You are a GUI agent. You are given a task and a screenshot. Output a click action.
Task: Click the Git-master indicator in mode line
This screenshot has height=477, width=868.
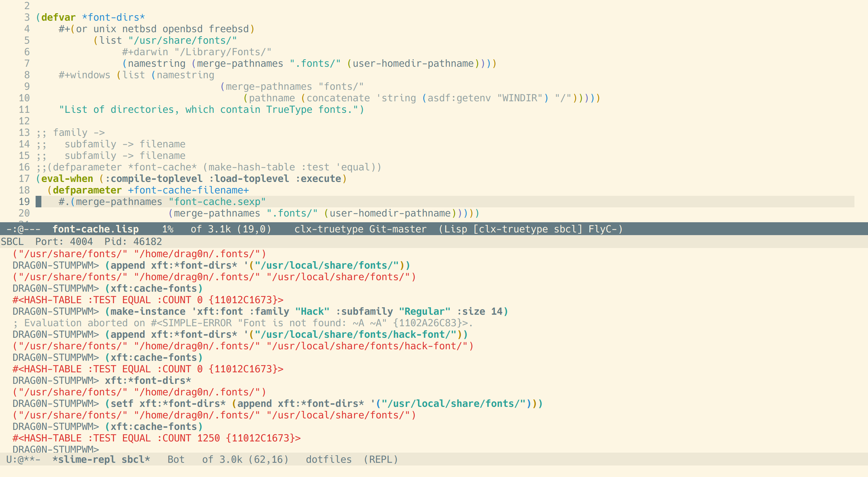398,229
